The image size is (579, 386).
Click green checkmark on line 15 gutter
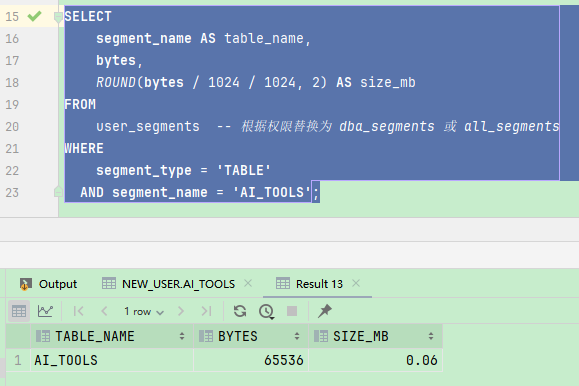[x=34, y=16]
